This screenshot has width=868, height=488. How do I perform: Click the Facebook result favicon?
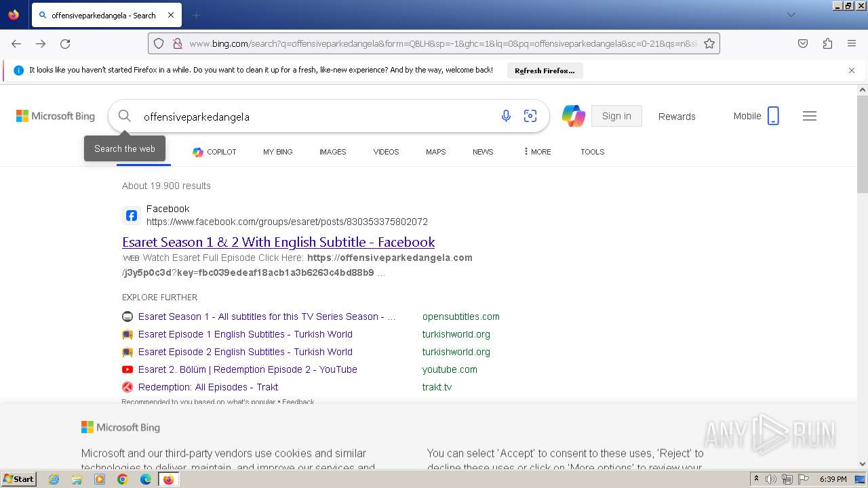point(132,216)
